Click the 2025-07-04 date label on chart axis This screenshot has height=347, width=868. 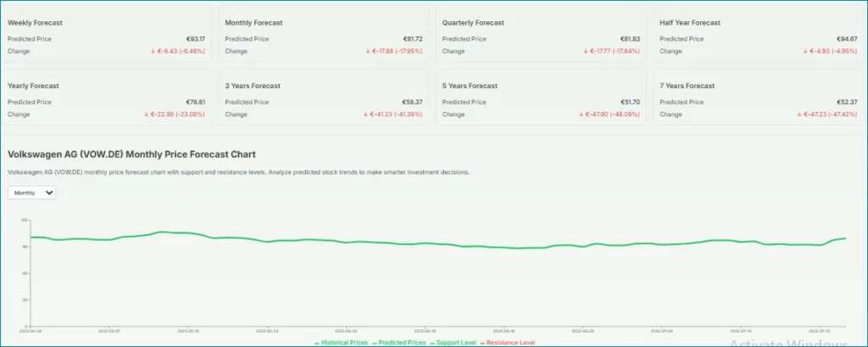tap(661, 330)
